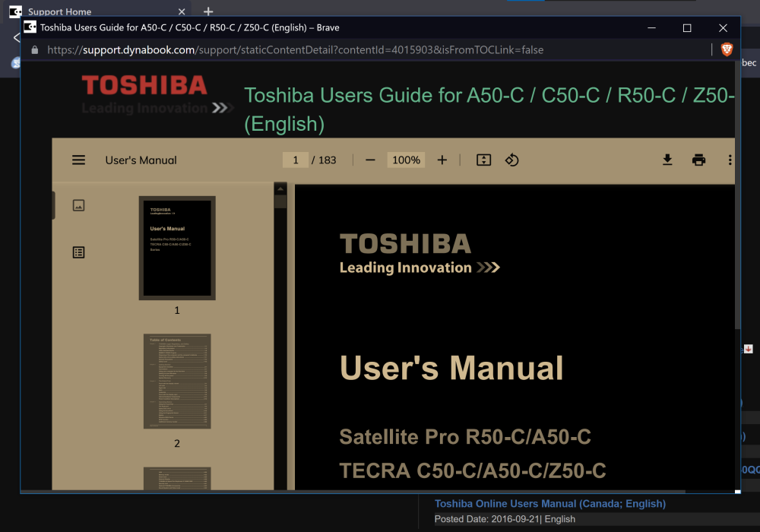
Task: Click the popup window favicon icon
Action: point(30,27)
